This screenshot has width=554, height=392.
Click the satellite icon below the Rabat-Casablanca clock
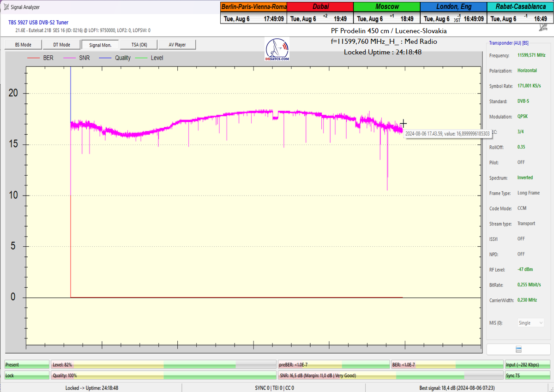[x=543, y=28]
